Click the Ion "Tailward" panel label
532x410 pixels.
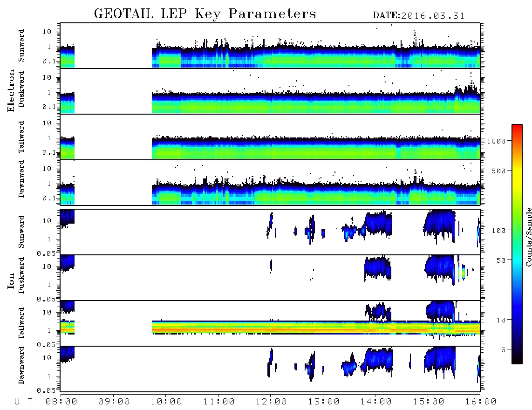point(21,323)
